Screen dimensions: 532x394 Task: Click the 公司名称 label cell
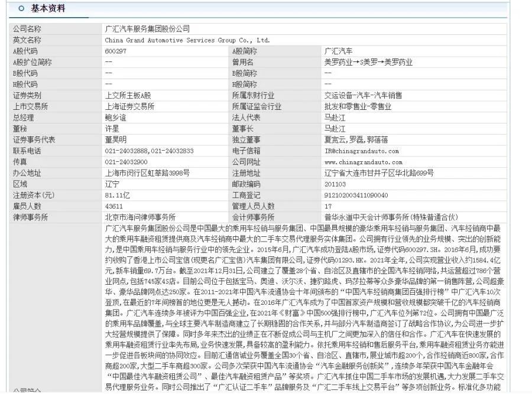pos(56,29)
